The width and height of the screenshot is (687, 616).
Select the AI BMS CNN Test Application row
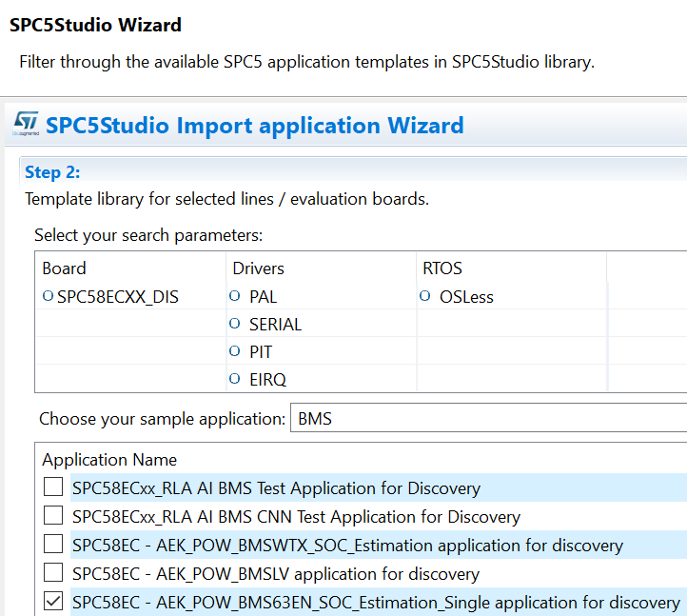296,517
